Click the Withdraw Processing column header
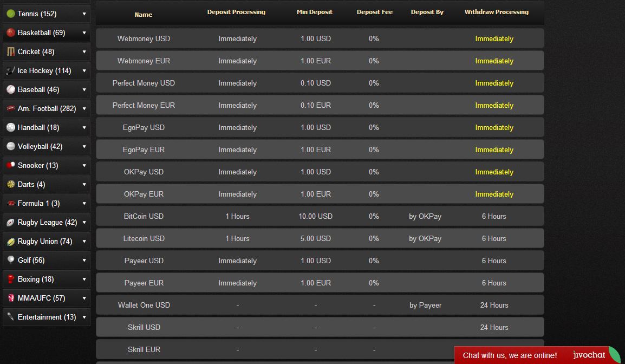The width and height of the screenshot is (625, 364). tap(497, 12)
